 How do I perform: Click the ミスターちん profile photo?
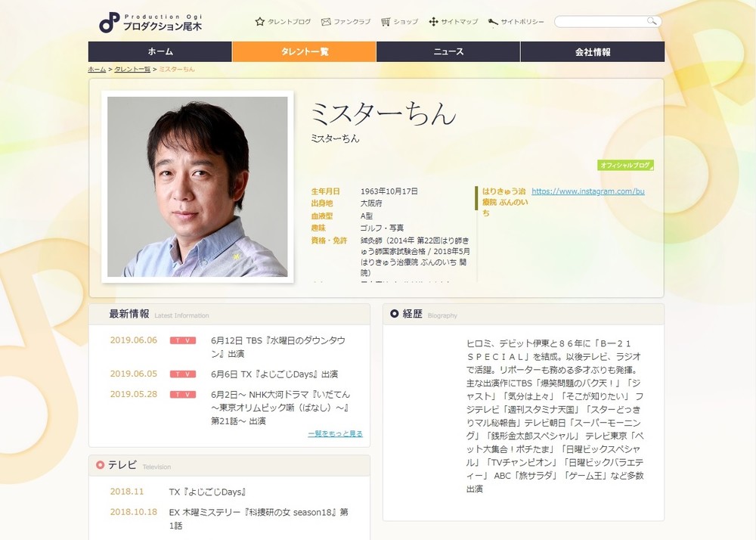click(x=197, y=186)
